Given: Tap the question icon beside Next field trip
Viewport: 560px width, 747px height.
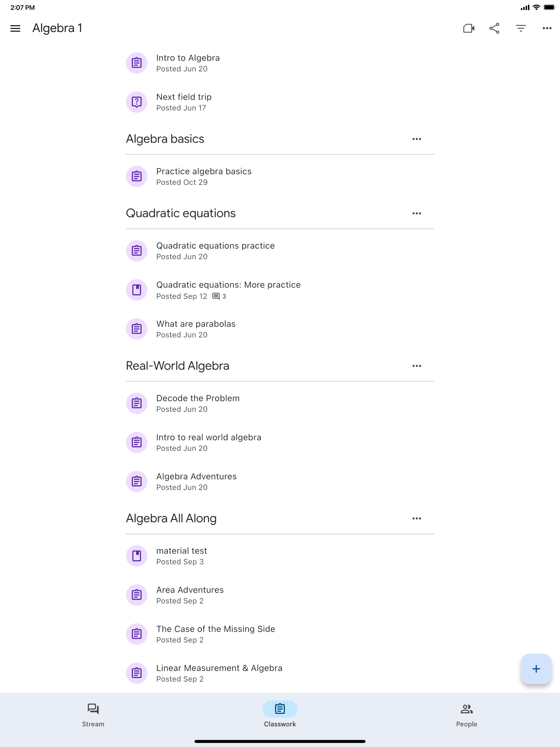Looking at the screenshot, I should (136, 102).
